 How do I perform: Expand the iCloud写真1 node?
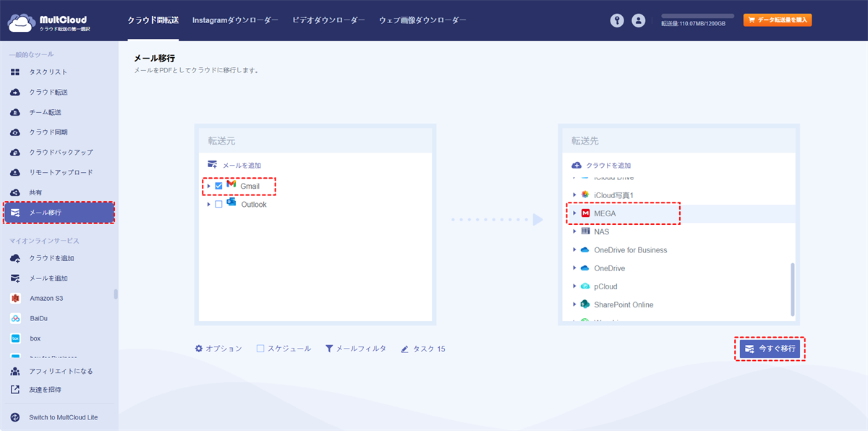(x=575, y=195)
